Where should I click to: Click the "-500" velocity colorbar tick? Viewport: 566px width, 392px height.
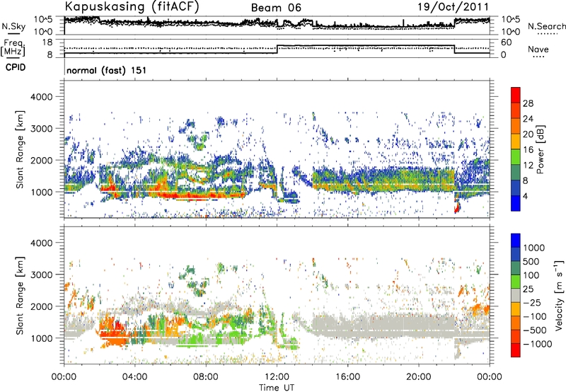pos(535,330)
